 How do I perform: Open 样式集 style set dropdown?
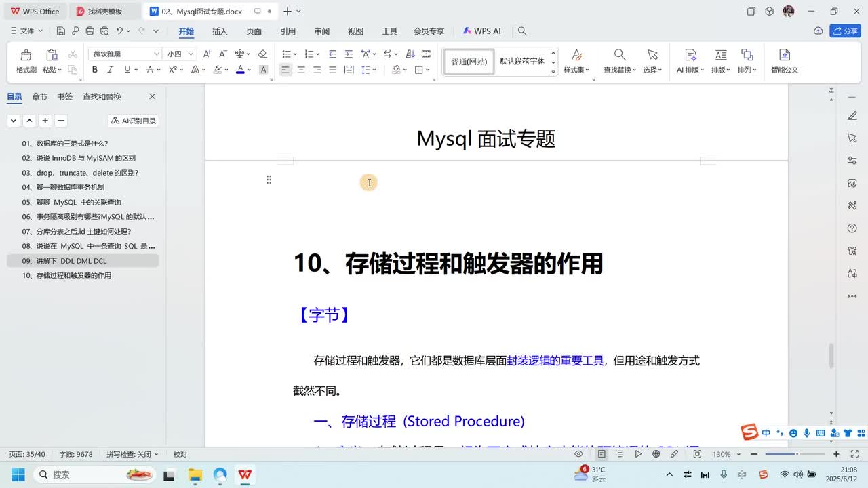[x=576, y=61]
